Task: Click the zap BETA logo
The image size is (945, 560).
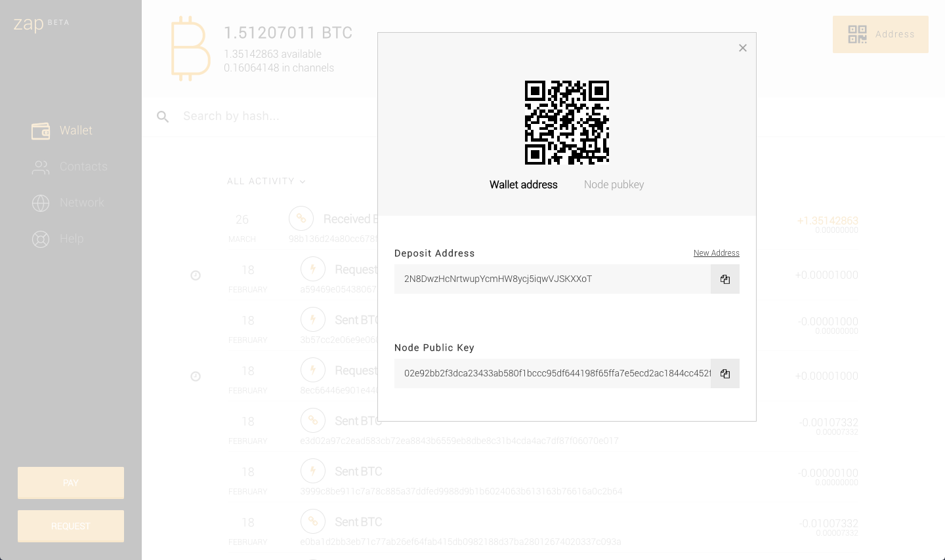Action: 41,24
